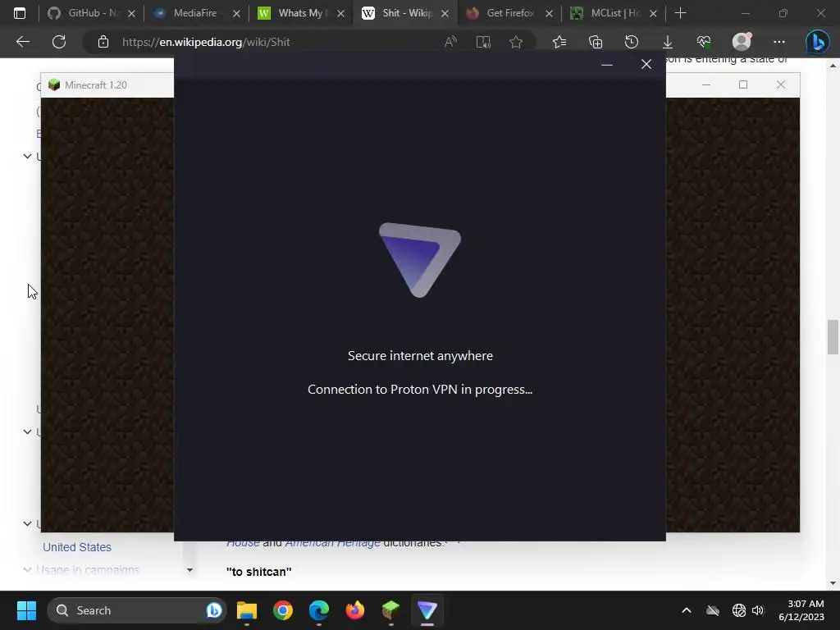The height and width of the screenshot is (630, 840).
Task: Minimize the Proton VPN window
Action: click(x=607, y=64)
